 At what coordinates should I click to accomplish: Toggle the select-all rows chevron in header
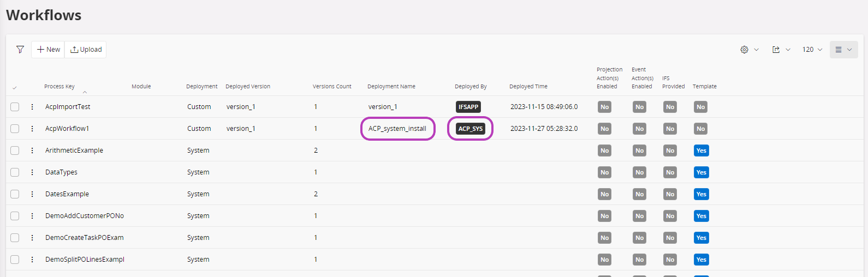point(15,87)
